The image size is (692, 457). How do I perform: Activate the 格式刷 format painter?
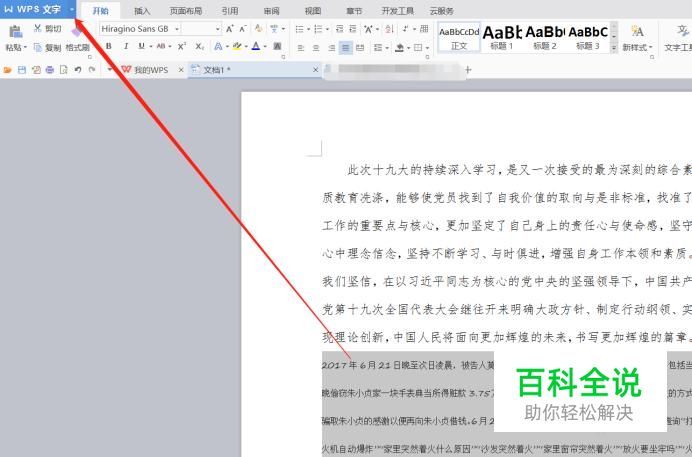pyautogui.click(x=77, y=47)
